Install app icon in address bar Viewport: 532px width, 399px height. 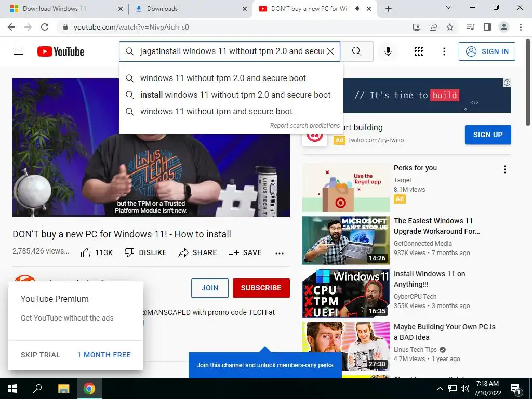[417, 27]
